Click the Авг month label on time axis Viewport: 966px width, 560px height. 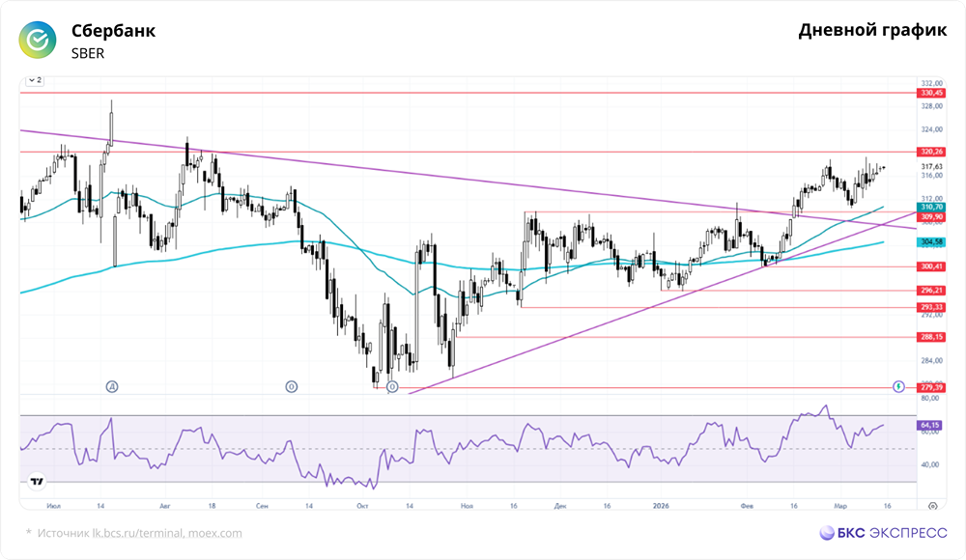(164, 506)
